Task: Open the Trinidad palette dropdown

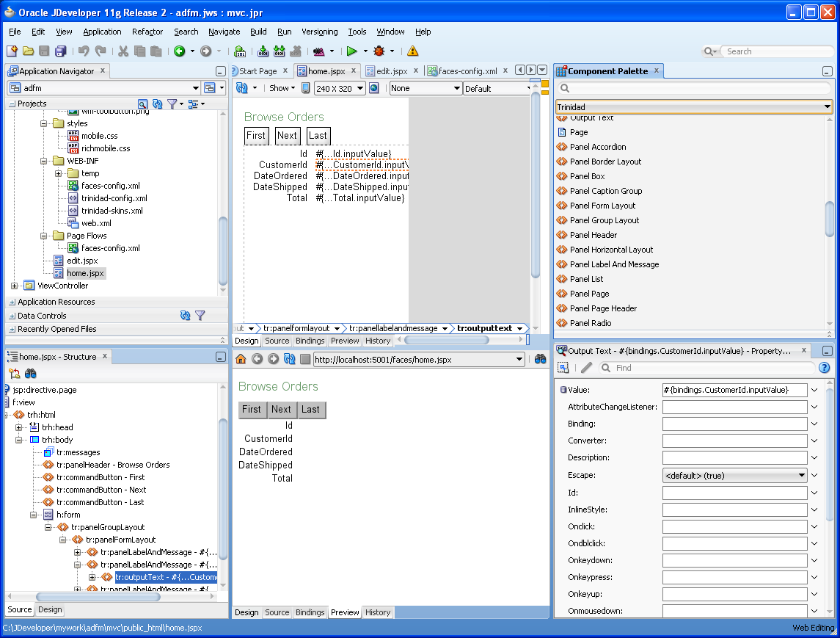Action: point(827,106)
